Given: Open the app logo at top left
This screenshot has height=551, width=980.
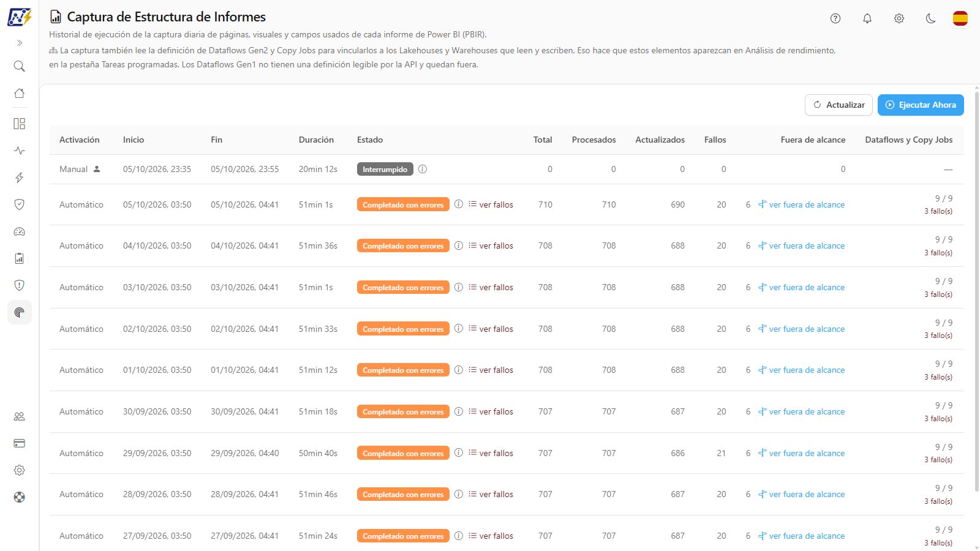Looking at the screenshot, I should (20, 17).
